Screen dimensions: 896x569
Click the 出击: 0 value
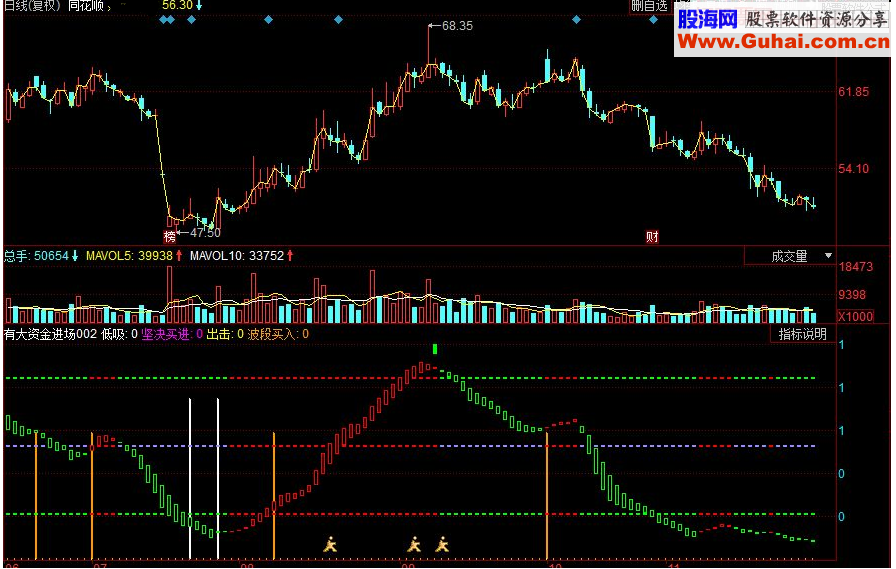[x=225, y=334]
